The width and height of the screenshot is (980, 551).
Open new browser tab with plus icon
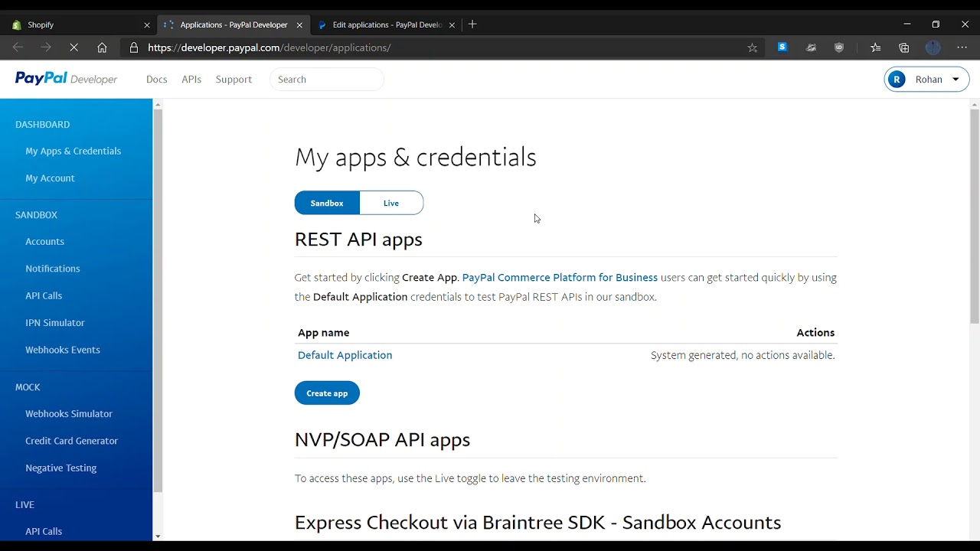[472, 24]
